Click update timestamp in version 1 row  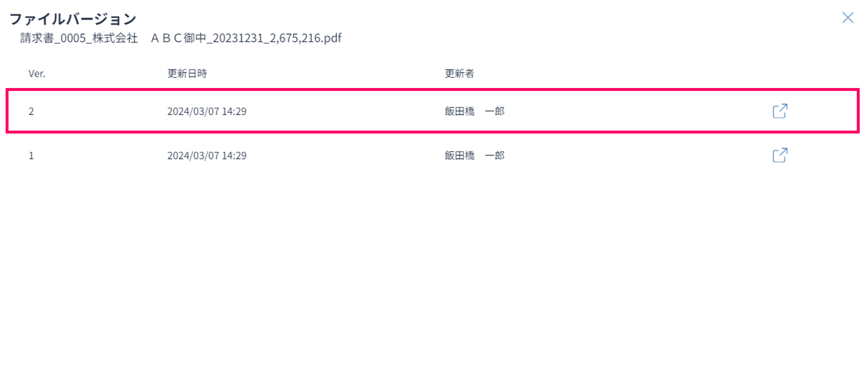coord(207,156)
